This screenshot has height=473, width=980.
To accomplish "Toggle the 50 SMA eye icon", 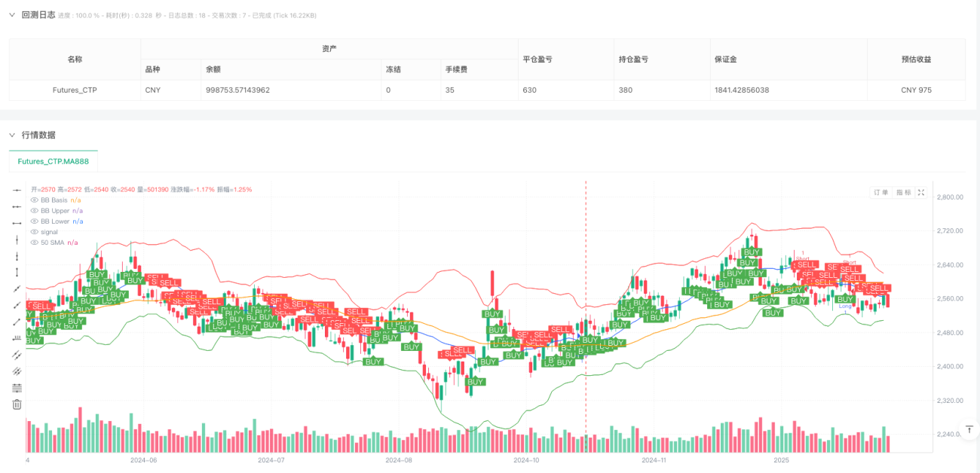I will tap(34, 243).
